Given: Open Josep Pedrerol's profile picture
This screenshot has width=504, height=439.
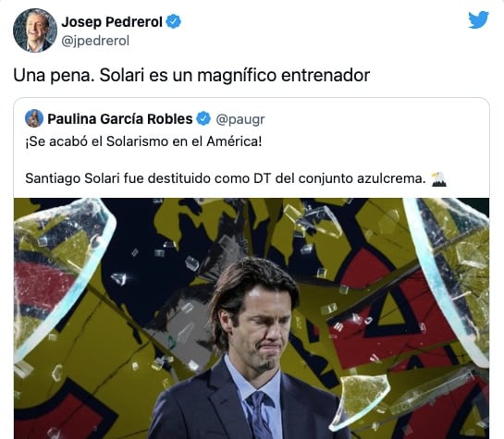Looking at the screenshot, I should pos(35,30).
